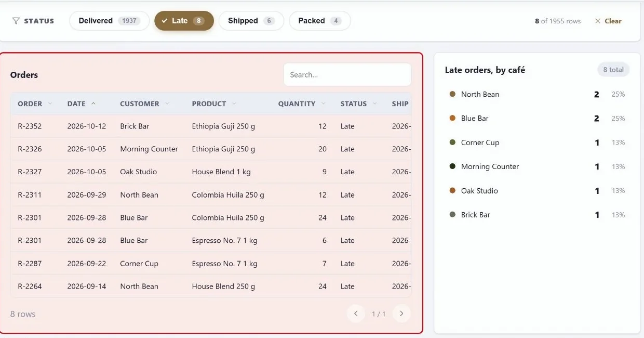This screenshot has height=338, width=644.
Task: Click the Morning Counter legend color dot
Action: (452, 166)
